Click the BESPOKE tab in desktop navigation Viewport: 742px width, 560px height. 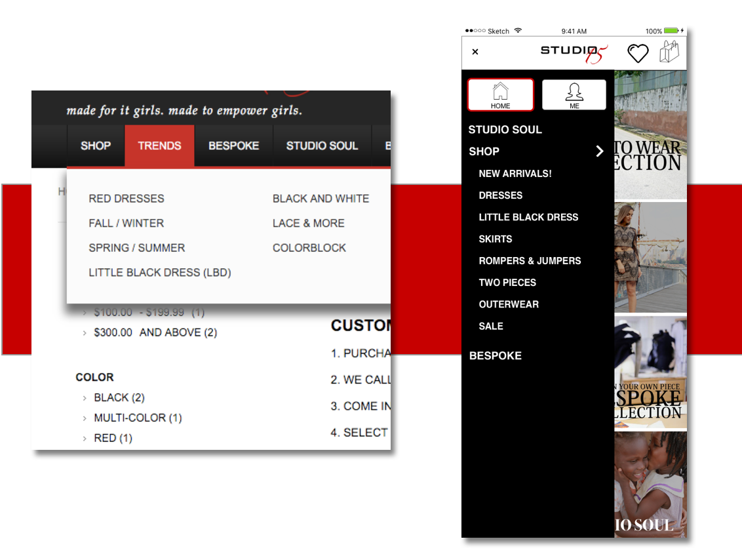tap(234, 146)
